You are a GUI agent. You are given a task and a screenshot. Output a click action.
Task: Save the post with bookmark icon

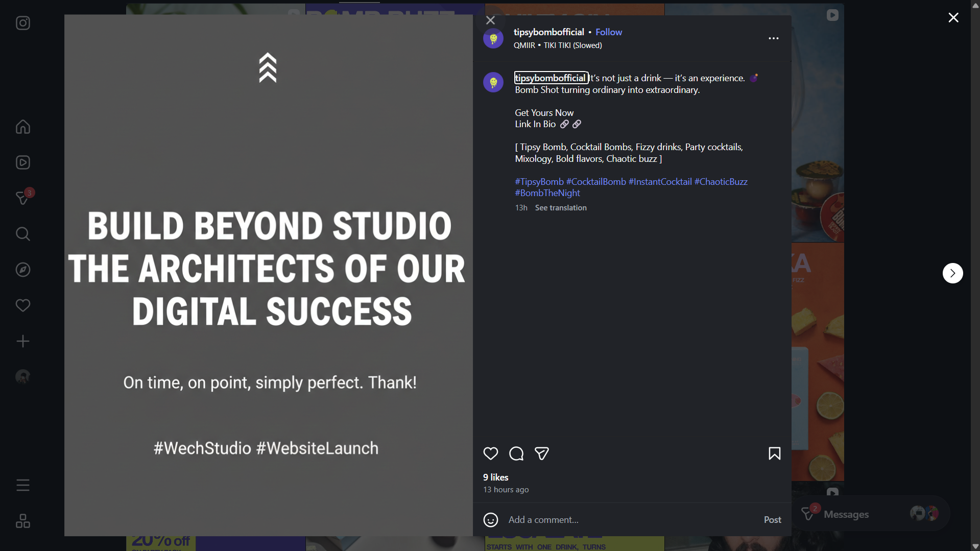774,453
